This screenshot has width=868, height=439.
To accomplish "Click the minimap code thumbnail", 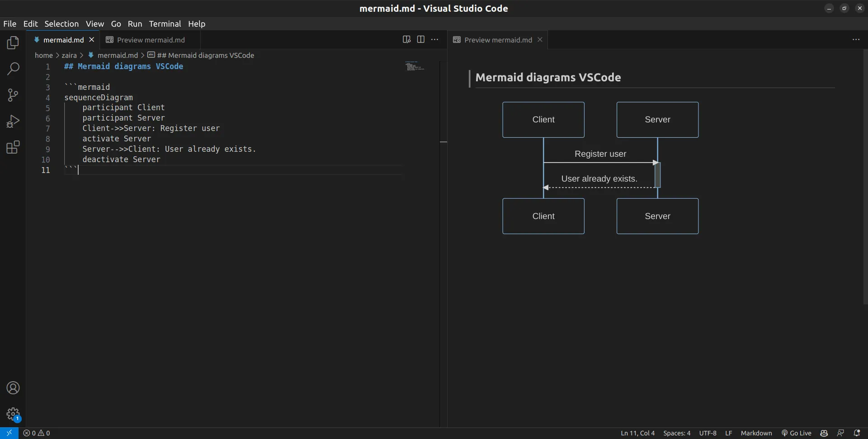I will (x=414, y=67).
